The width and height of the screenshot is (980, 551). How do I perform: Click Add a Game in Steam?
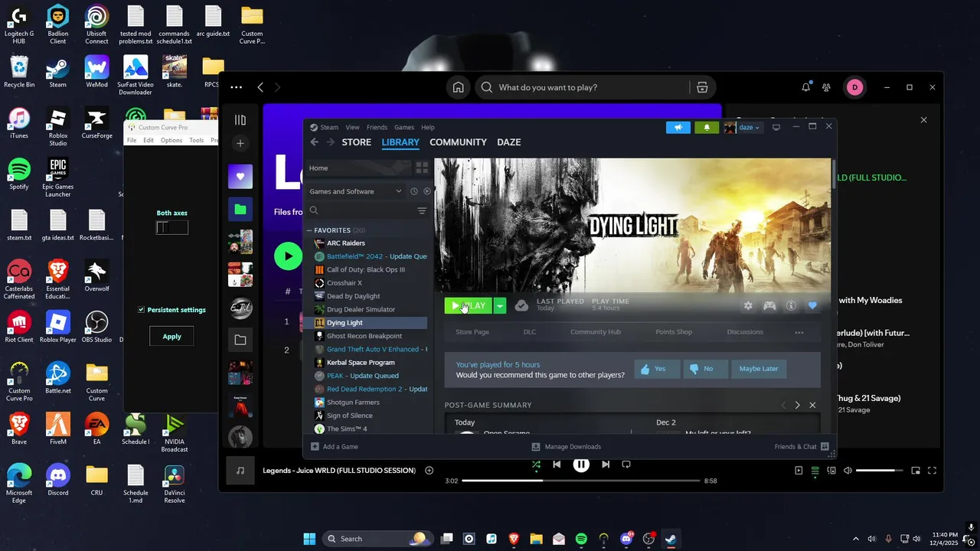click(335, 447)
